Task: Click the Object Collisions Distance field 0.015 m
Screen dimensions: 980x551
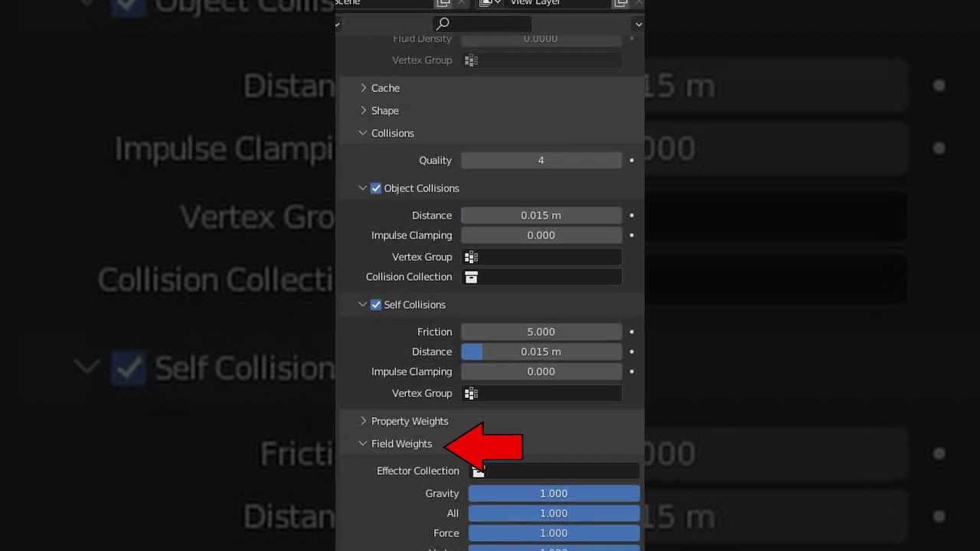Action: tap(541, 216)
